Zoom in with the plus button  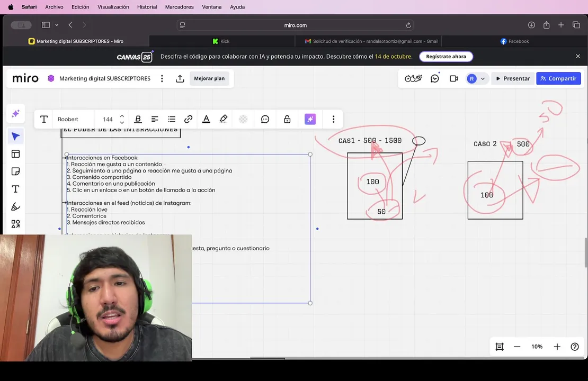point(557,347)
